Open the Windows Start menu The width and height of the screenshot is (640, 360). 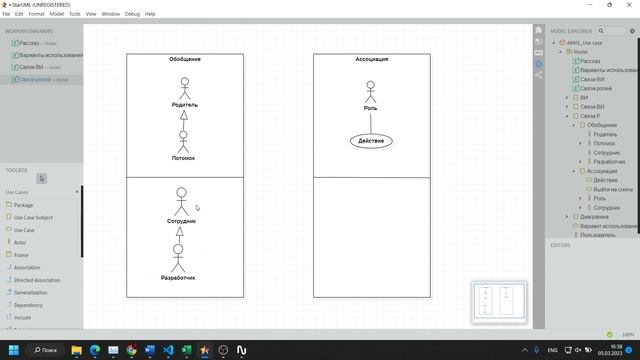click(14, 350)
